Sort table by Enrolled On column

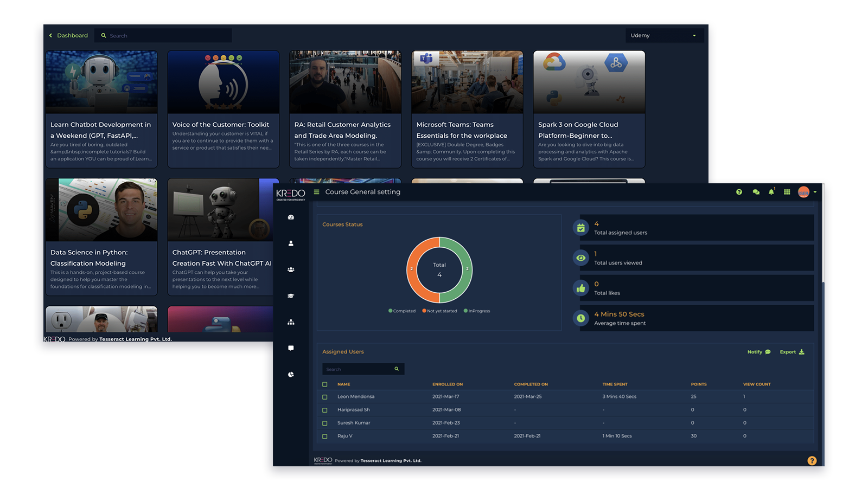447,384
